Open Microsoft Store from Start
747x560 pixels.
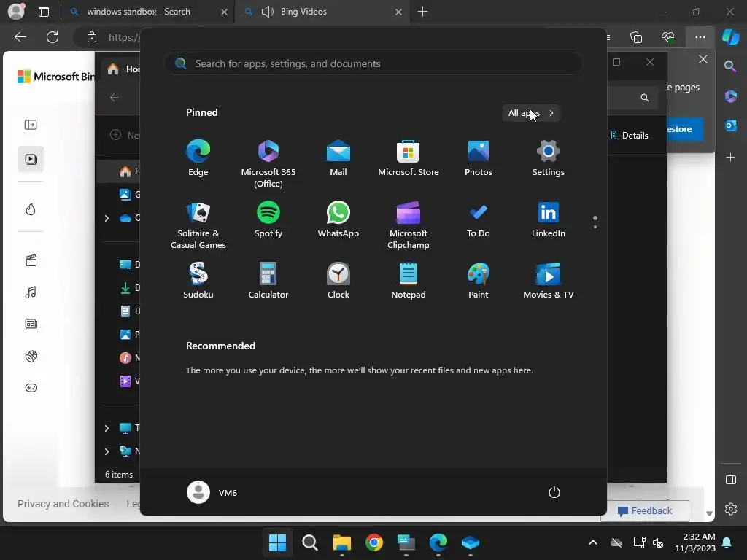(x=409, y=158)
